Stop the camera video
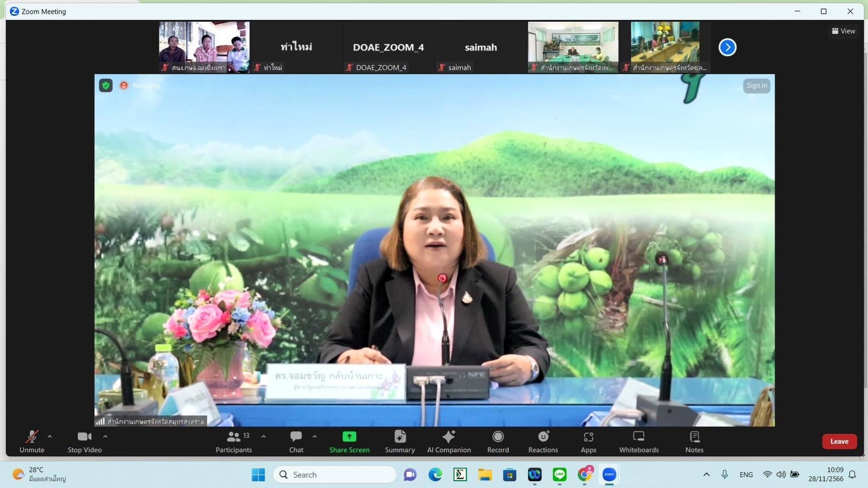 85,441
